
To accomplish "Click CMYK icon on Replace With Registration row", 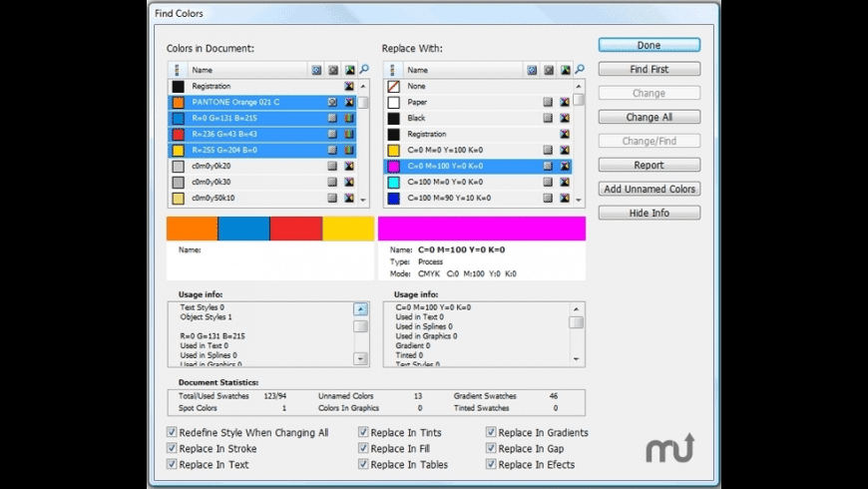I will 565,134.
